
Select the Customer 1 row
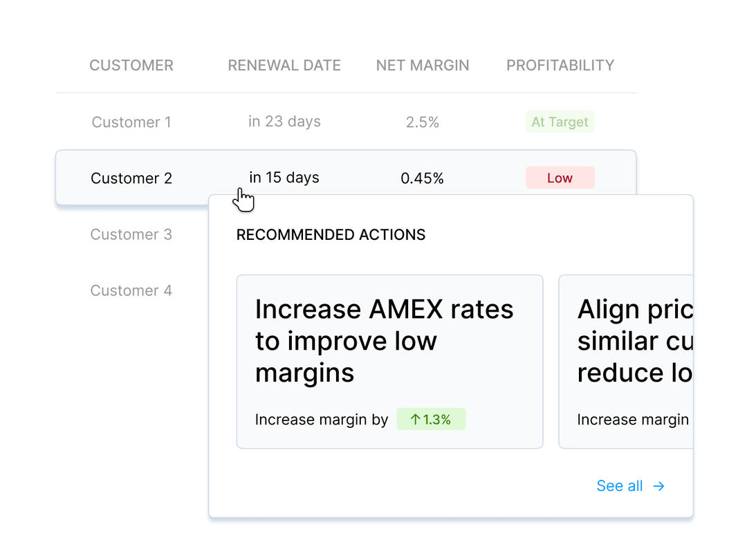(x=131, y=122)
